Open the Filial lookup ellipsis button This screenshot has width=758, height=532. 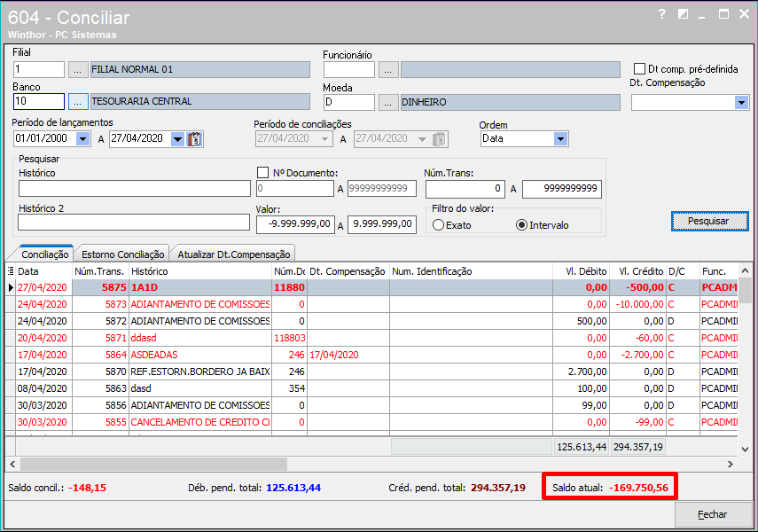tap(78, 70)
